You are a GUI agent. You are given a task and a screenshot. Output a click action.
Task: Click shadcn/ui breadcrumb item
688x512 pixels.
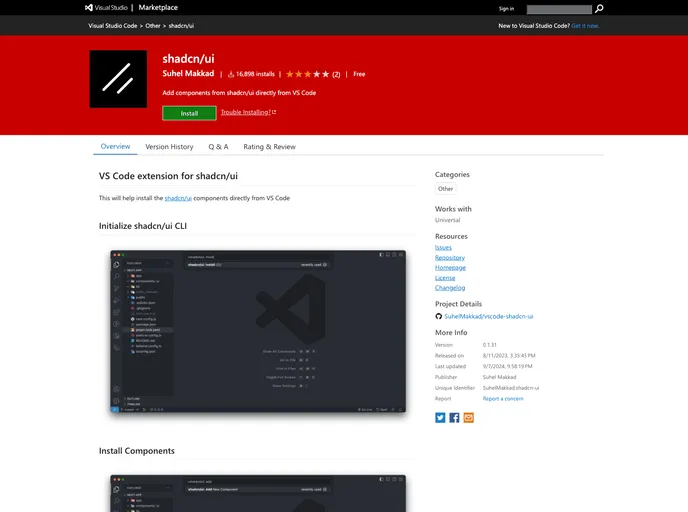[x=181, y=26]
